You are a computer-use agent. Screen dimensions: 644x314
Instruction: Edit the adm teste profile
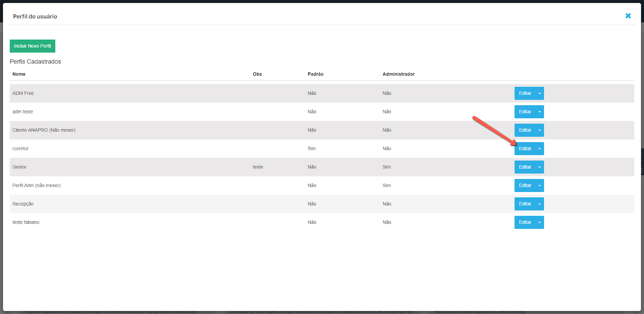coord(525,112)
